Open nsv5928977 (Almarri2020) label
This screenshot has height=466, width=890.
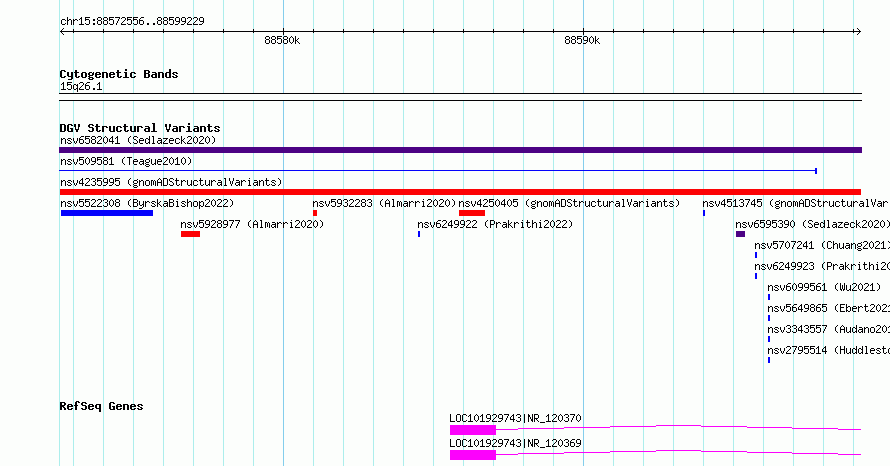pos(252,224)
